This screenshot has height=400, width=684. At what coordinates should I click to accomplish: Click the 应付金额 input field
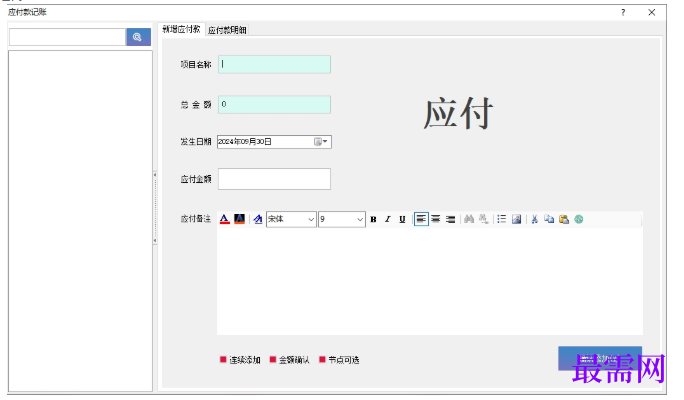click(x=274, y=179)
